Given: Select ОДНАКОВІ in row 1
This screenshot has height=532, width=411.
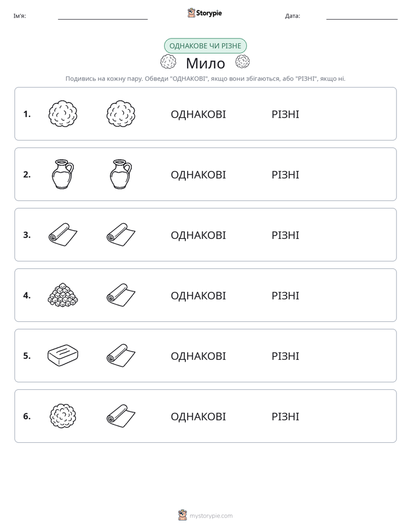Looking at the screenshot, I should (198, 115).
